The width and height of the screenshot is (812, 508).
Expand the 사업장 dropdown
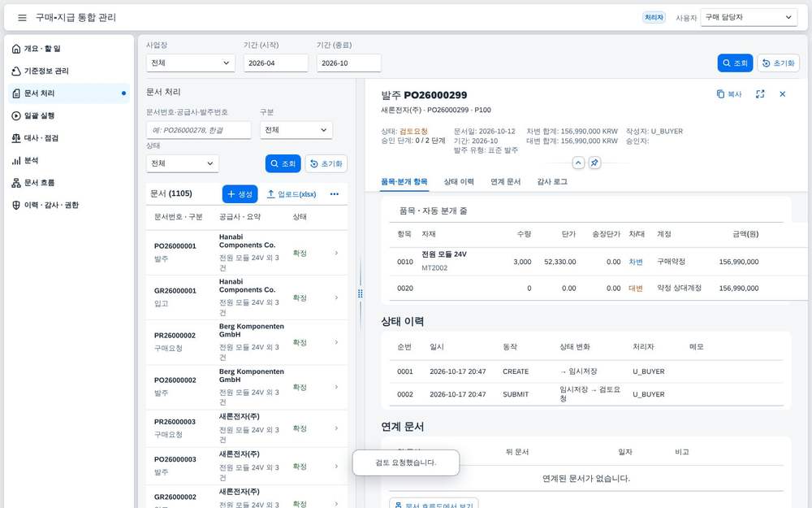pyautogui.click(x=191, y=63)
